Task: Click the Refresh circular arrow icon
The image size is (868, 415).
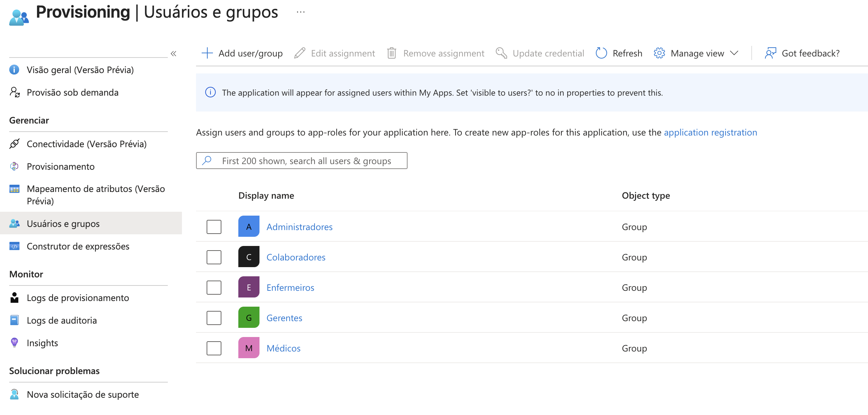Action: [601, 53]
